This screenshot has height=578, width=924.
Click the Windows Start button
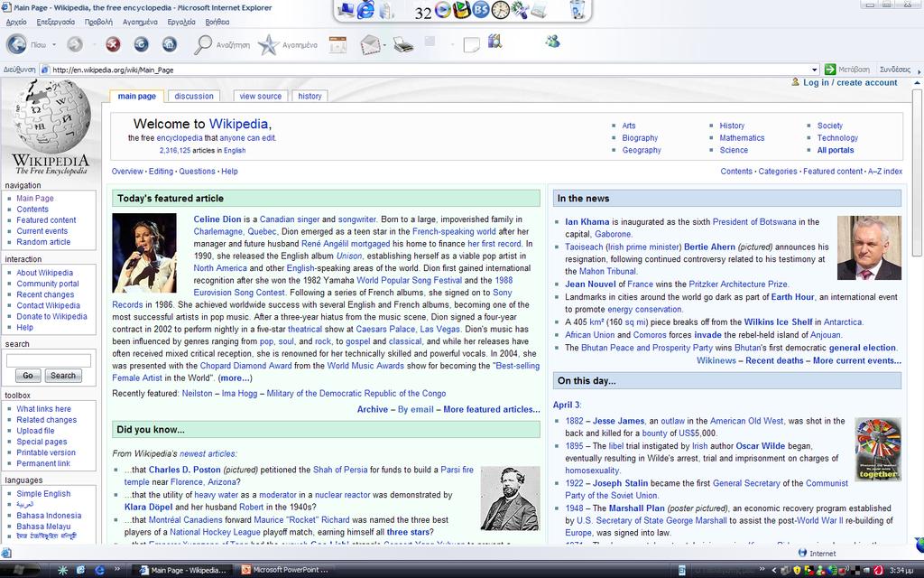[18, 570]
